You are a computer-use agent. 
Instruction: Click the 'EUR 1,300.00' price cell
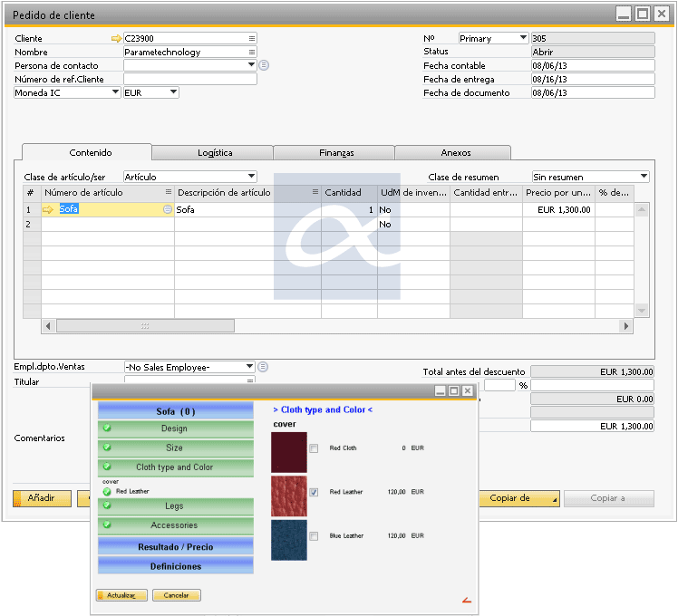pyautogui.click(x=558, y=209)
